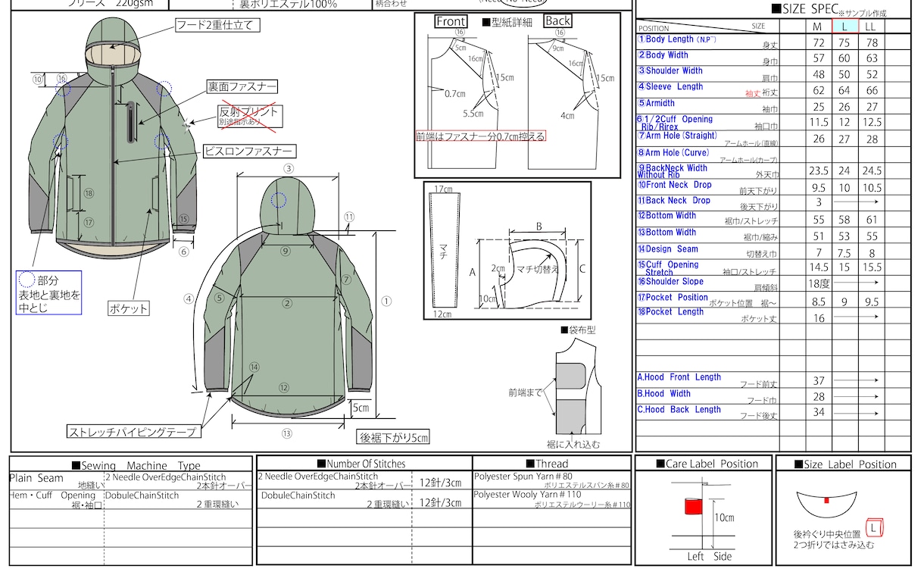Click the Shoulder Slope row label

click(670, 282)
